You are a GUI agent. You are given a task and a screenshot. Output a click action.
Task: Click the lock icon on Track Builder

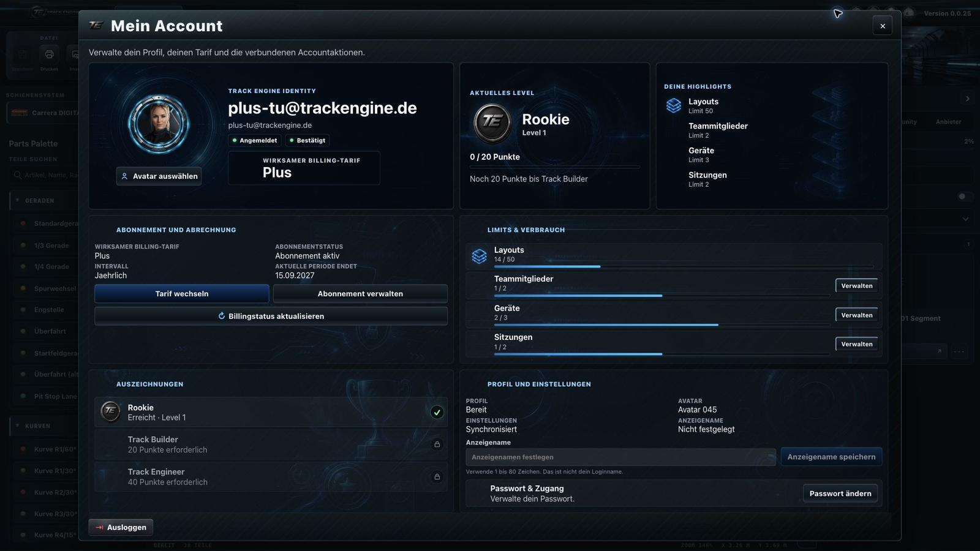[x=437, y=444]
